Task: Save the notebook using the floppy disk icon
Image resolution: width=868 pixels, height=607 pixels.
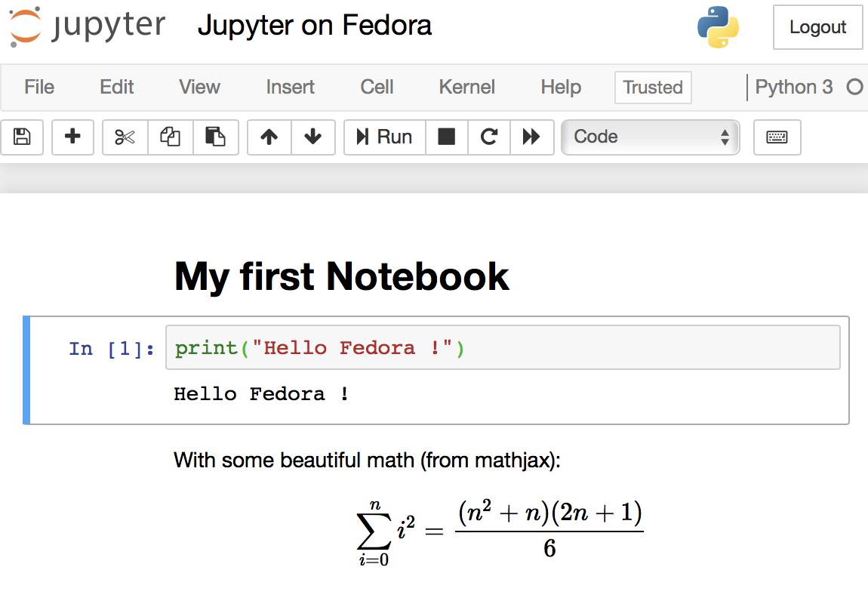Action: point(22,137)
